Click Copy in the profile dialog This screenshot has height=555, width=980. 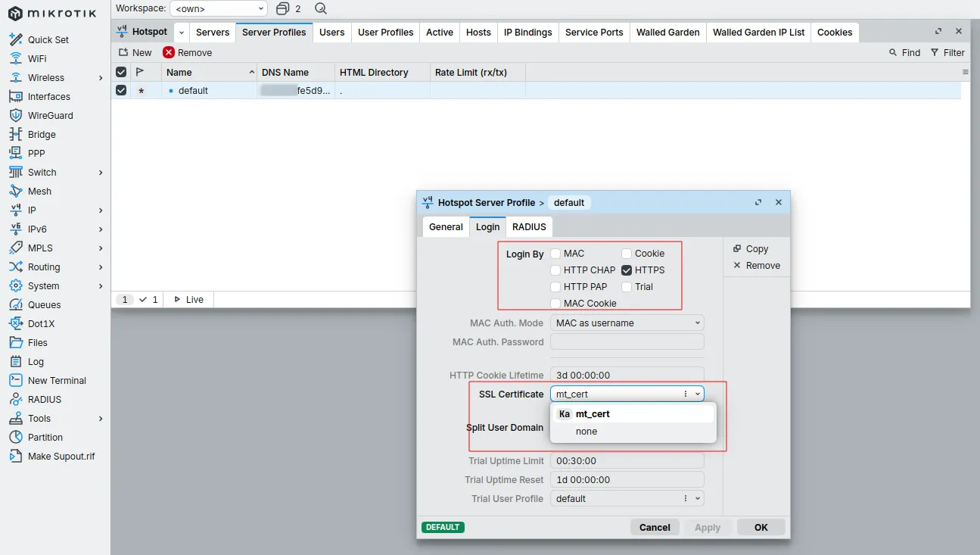point(750,248)
